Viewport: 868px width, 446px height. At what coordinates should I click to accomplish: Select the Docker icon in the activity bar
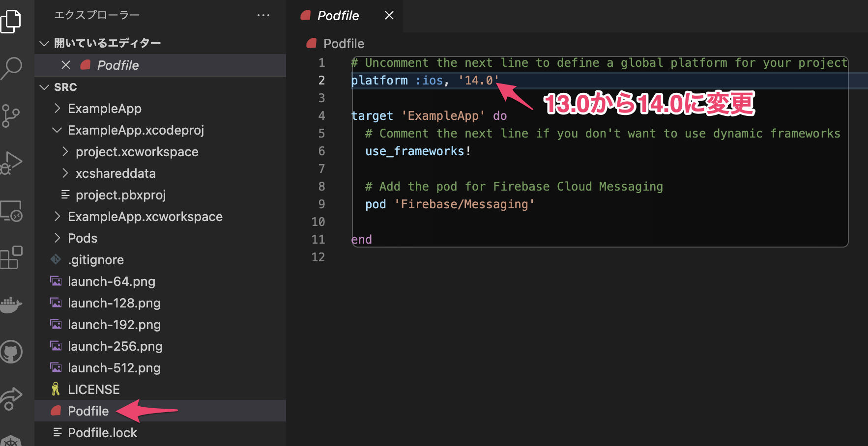point(12,305)
